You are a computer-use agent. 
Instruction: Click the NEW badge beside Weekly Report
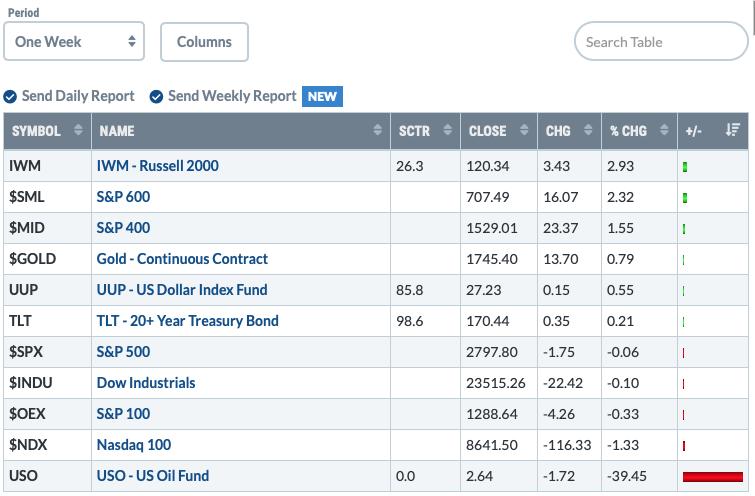click(x=322, y=96)
